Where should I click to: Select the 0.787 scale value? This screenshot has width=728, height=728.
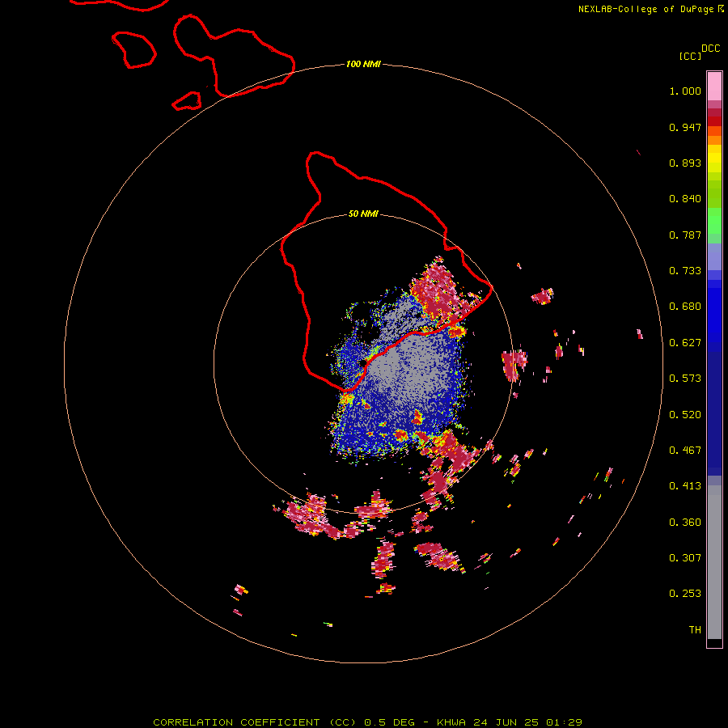tap(685, 235)
